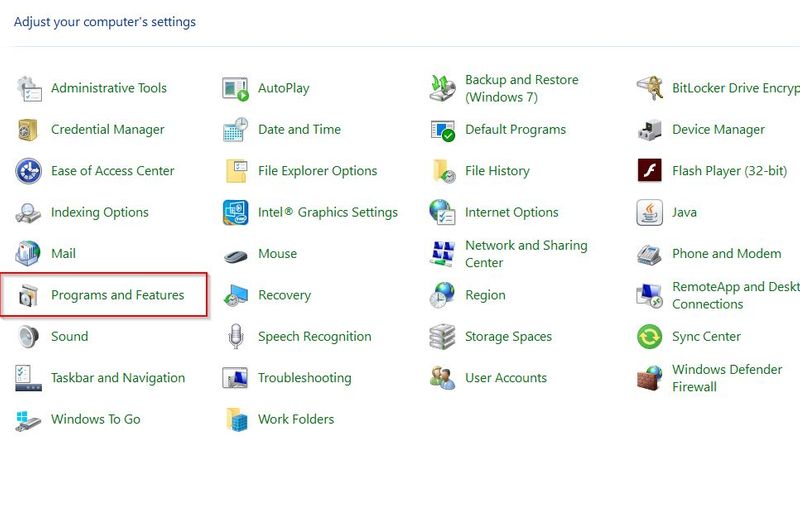The height and width of the screenshot is (515, 800).
Task: Open Intel Graphics Settings link
Action: coord(328,212)
